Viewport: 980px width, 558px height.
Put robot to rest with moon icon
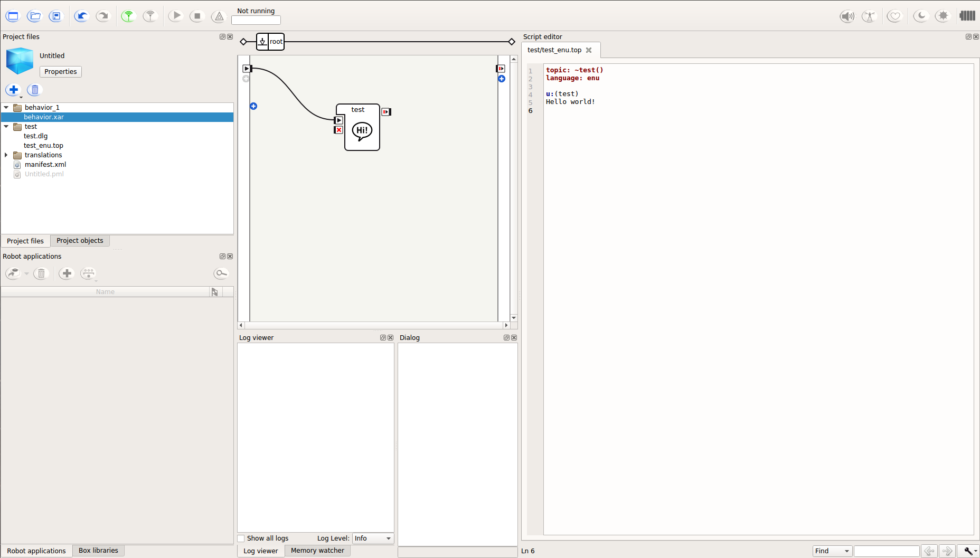click(x=921, y=16)
